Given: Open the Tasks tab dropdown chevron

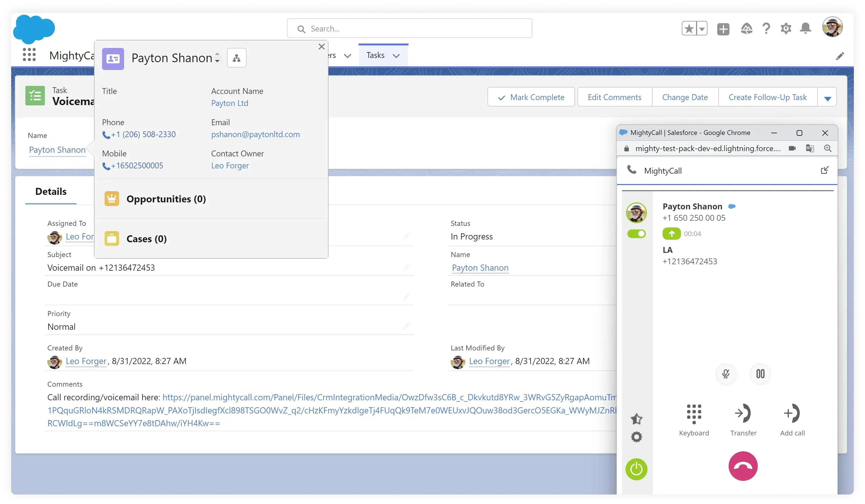Looking at the screenshot, I should click(397, 55).
